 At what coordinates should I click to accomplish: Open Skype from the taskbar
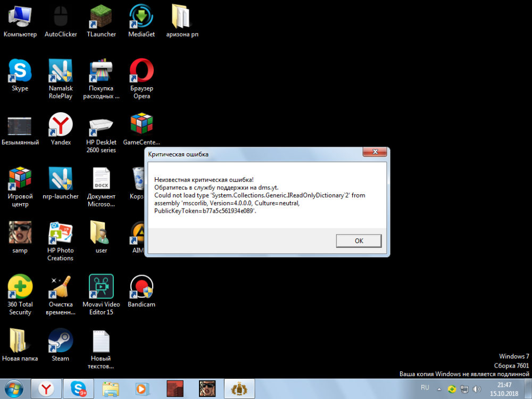coord(79,387)
